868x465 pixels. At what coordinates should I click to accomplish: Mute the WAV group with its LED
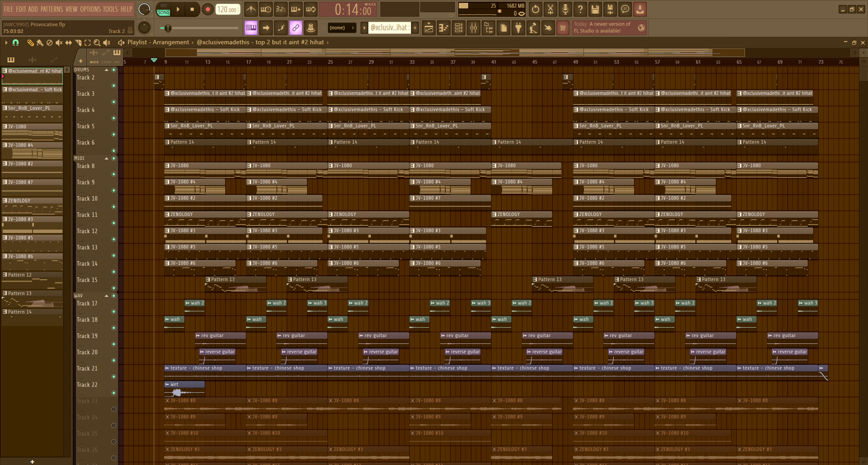[114, 296]
